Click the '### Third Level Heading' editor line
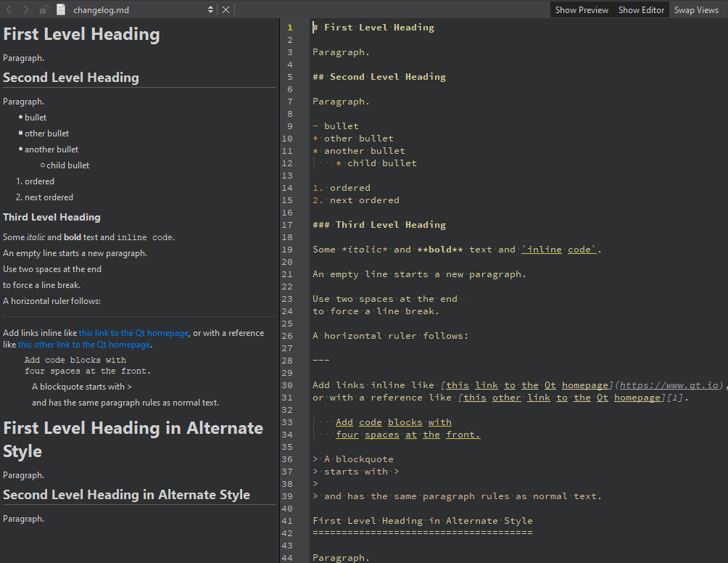 [379, 225]
